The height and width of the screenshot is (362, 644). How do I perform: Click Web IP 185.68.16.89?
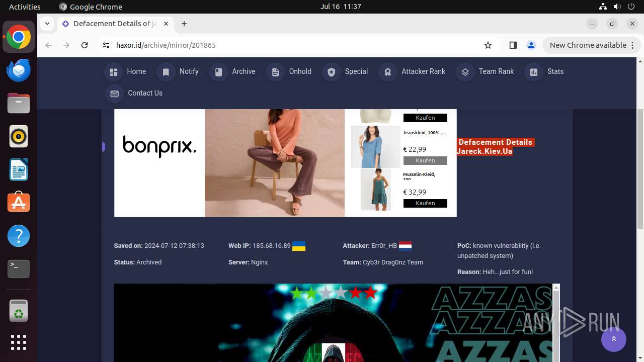[x=272, y=246]
